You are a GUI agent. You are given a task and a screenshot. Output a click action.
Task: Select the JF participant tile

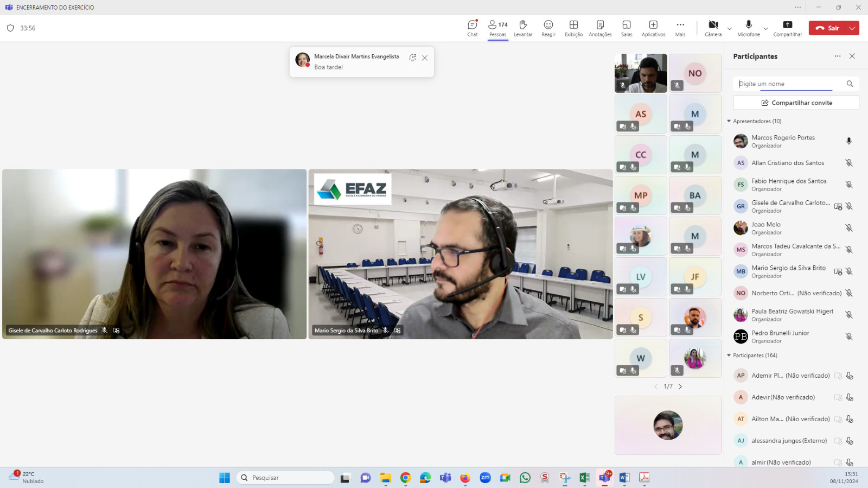pos(695,277)
